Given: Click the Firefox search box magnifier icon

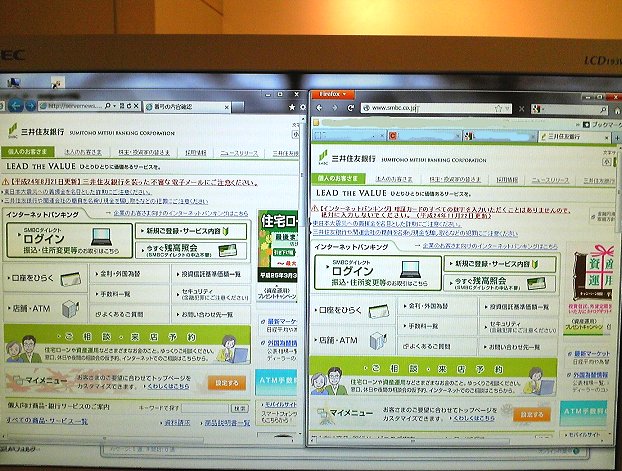Looking at the screenshot, I should pyautogui.click(x=603, y=110).
